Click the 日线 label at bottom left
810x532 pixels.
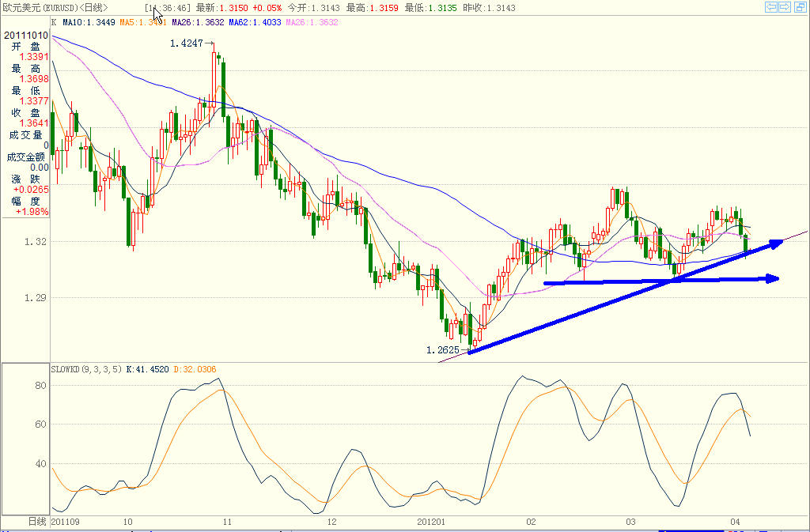point(37,522)
